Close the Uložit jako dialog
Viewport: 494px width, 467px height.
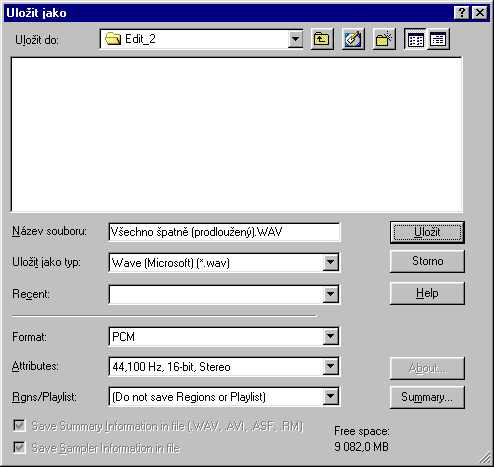[480, 13]
